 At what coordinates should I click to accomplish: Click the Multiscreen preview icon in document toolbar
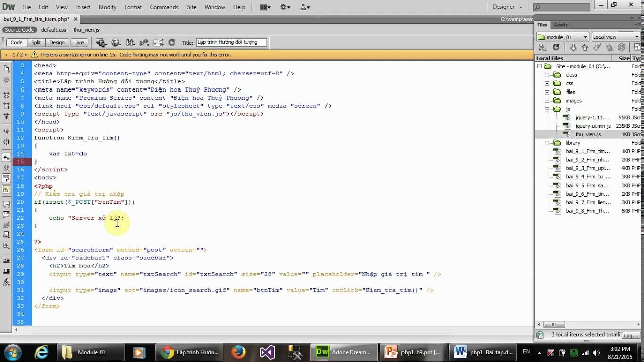(x=101, y=43)
